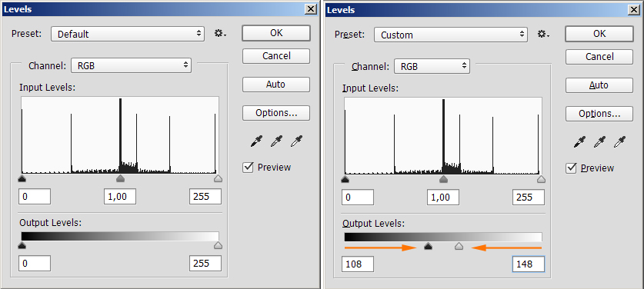Click the output white level field showing 148

529,264
